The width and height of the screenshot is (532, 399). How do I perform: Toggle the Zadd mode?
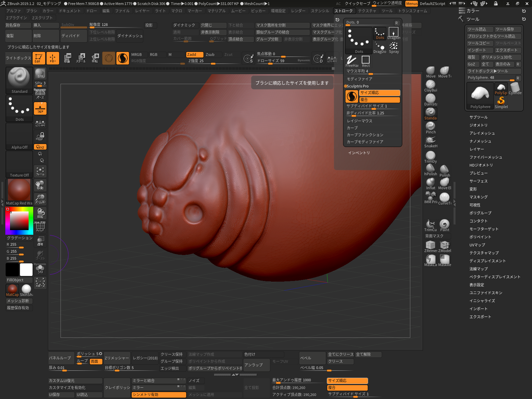pos(195,55)
